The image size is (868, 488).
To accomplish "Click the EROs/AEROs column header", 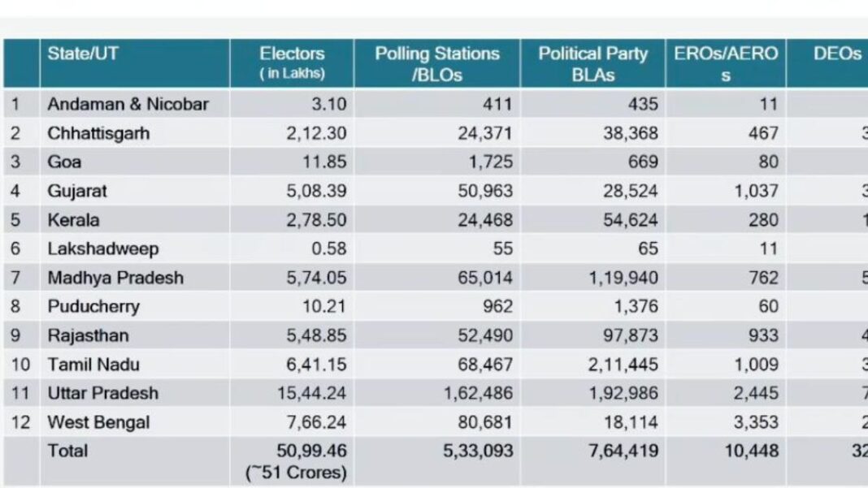I will click(x=725, y=63).
